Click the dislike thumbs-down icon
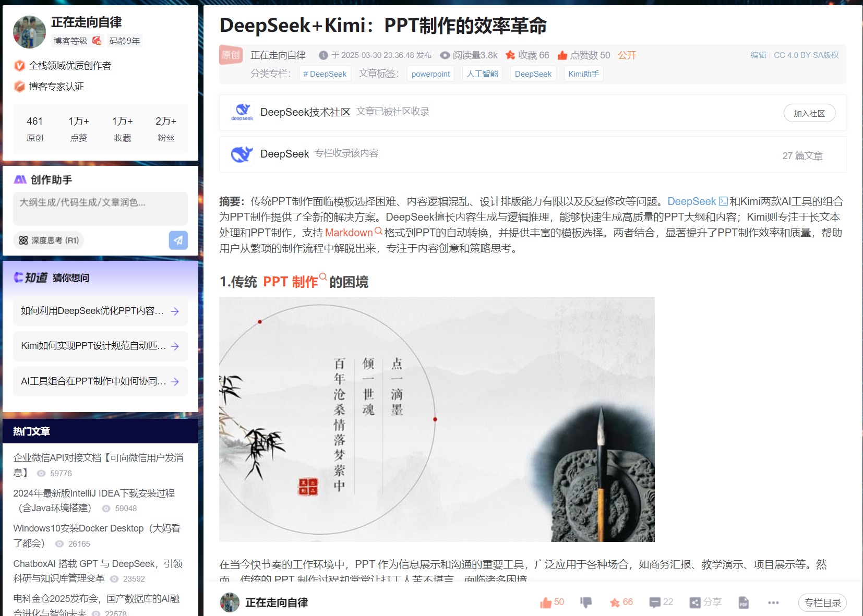The height and width of the screenshot is (616, 863). 586,602
